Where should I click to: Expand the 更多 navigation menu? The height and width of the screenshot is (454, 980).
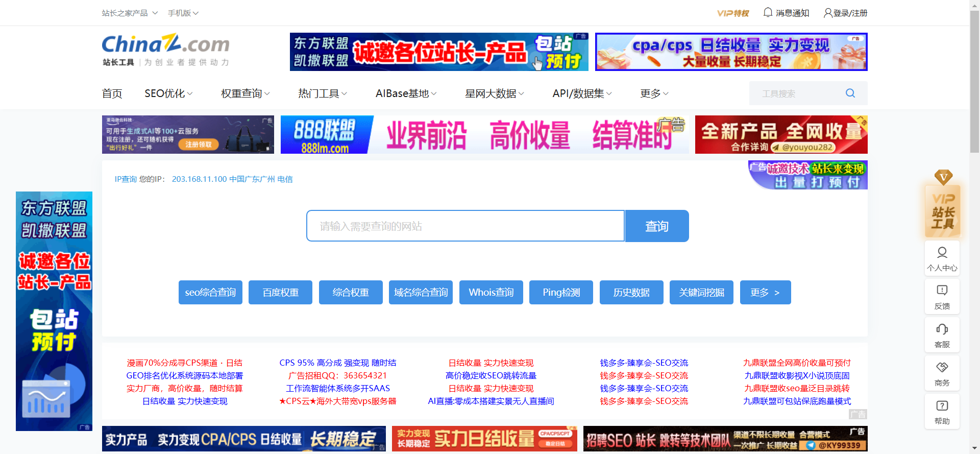point(654,93)
